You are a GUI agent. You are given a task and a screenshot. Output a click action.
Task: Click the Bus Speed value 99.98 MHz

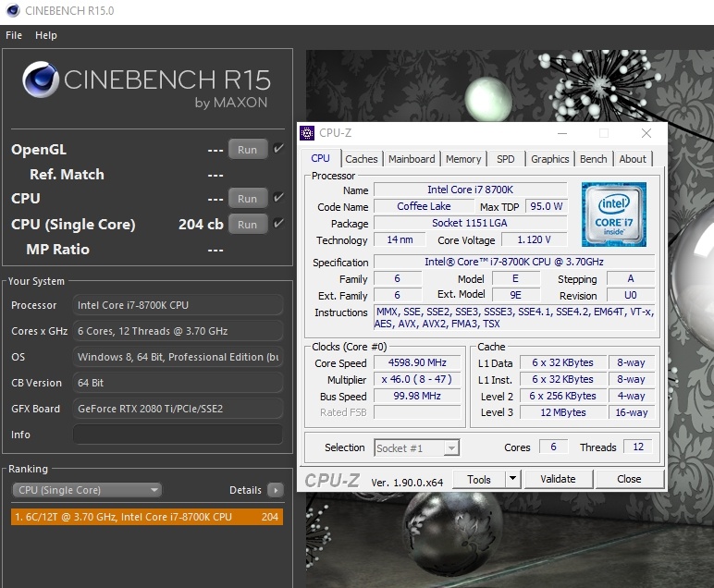click(x=417, y=396)
